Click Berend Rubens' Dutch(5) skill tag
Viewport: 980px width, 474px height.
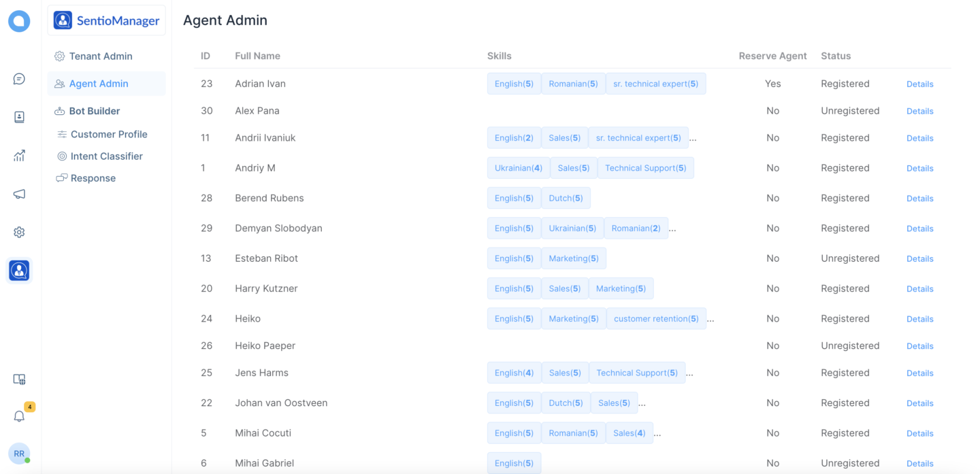point(566,198)
